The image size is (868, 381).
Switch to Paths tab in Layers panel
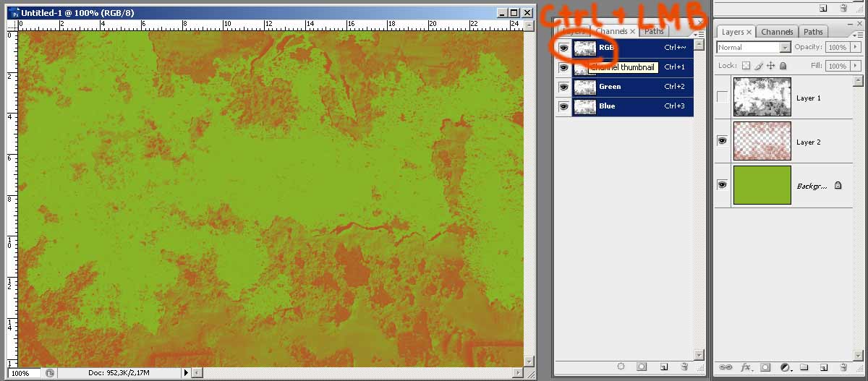click(813, 32)
